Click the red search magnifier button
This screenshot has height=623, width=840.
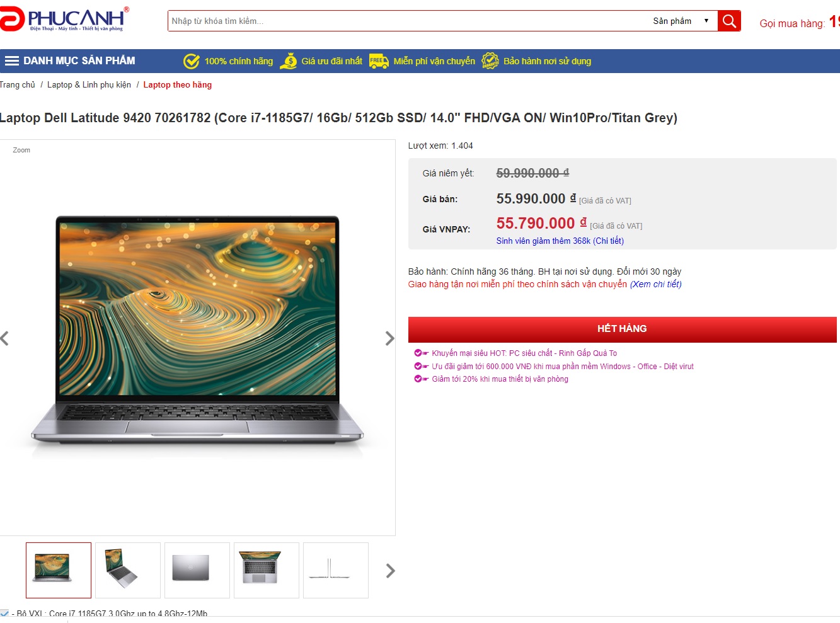point(729,21)
